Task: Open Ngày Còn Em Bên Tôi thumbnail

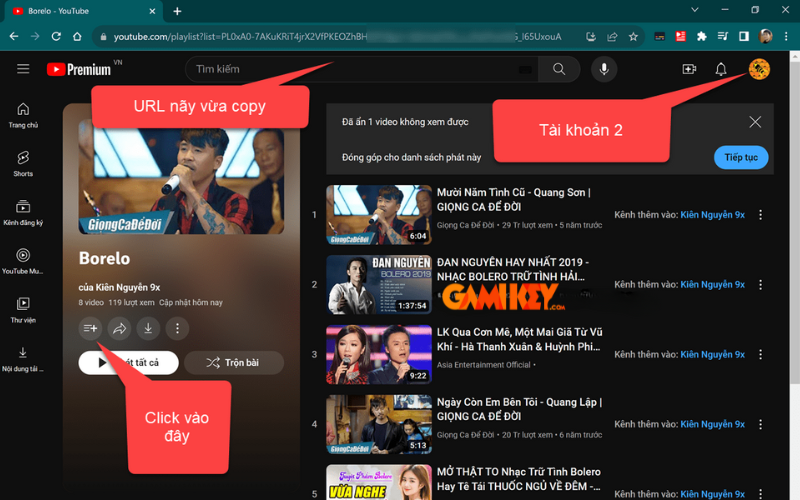Action: [379, 424]
